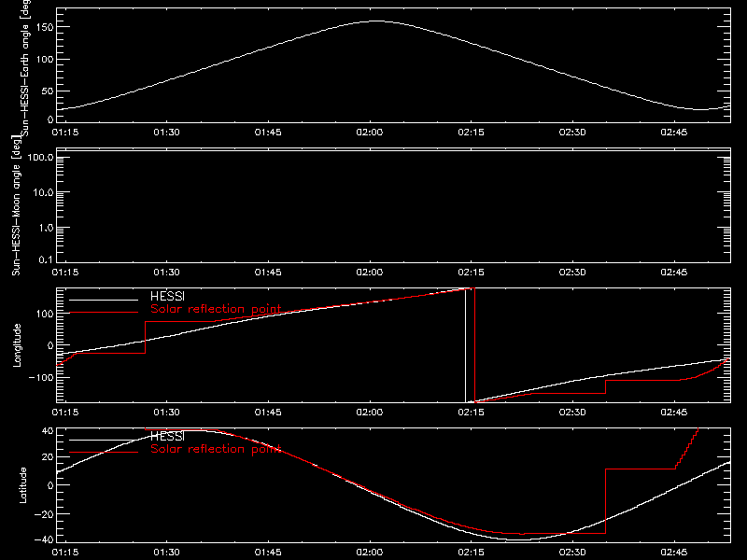Click '01:15' time label under Latitude plot

65,552
